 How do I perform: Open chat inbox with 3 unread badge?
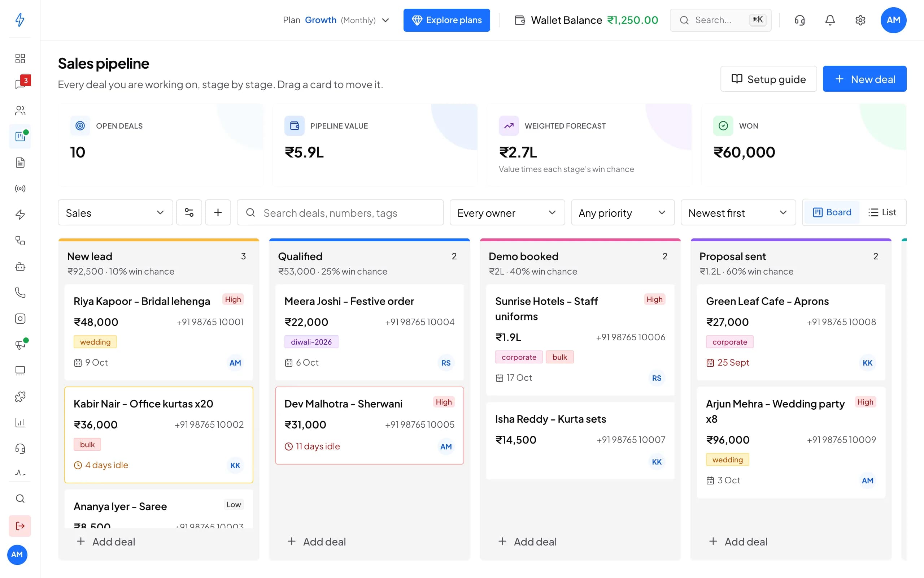tap(20, 85)
